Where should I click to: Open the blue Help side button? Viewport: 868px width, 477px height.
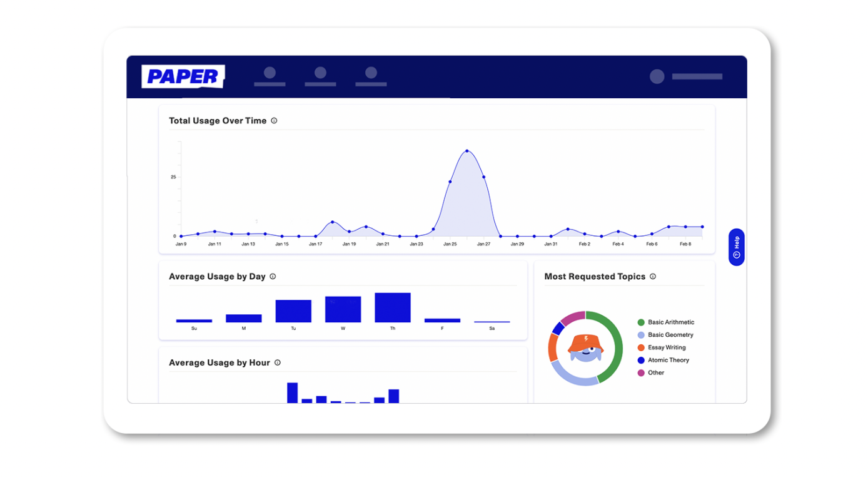pyautogui.click(x=736, y=247)
